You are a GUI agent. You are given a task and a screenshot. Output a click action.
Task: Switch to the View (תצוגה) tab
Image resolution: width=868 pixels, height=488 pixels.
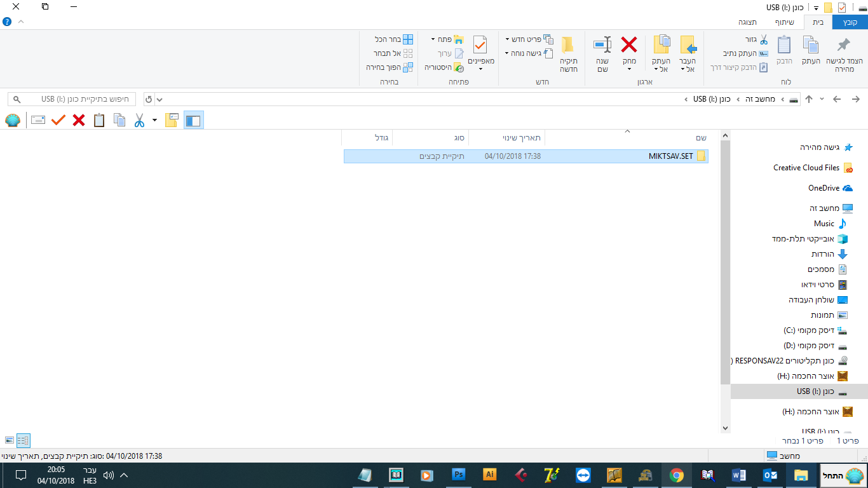[747, 22]
